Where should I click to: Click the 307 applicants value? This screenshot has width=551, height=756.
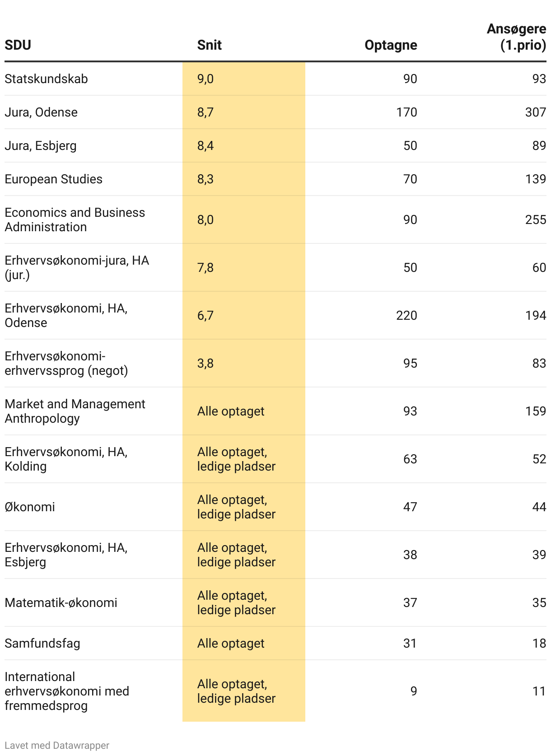[536, 112]
